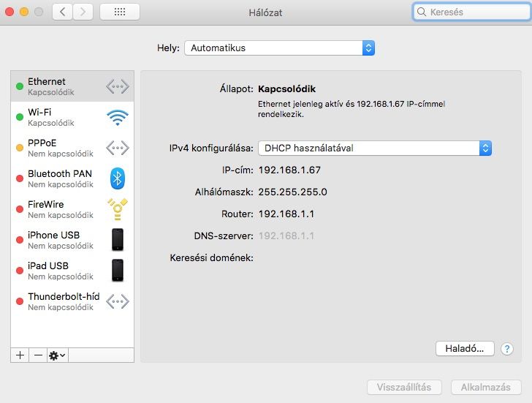Click green status dot for Ethernet
532x403 pixels.
pos(20,86)
